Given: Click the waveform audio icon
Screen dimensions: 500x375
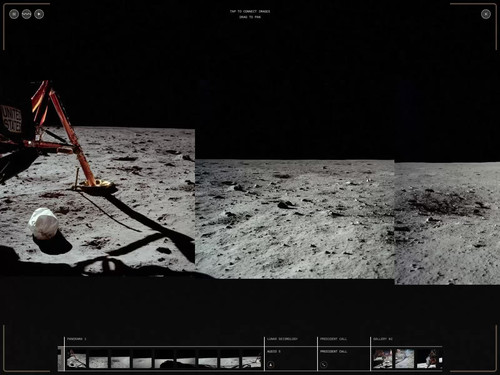Looking at the screenshot, I should click(26, 14).
